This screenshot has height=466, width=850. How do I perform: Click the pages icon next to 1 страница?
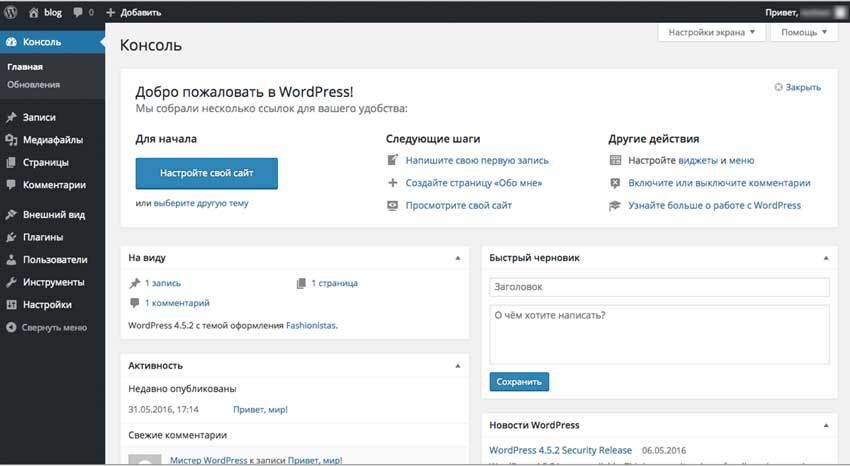301,283
